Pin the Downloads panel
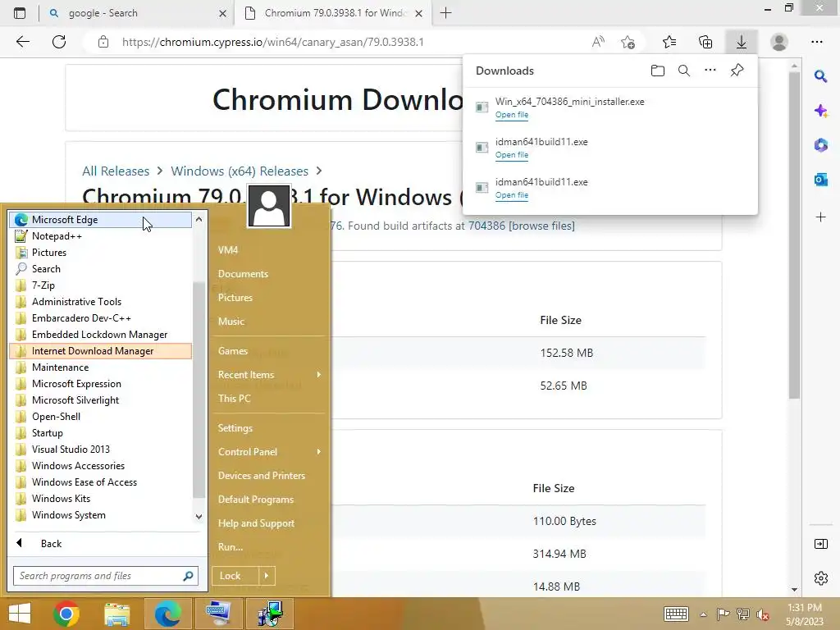840x630 pixels. click(x=737, y=71)
